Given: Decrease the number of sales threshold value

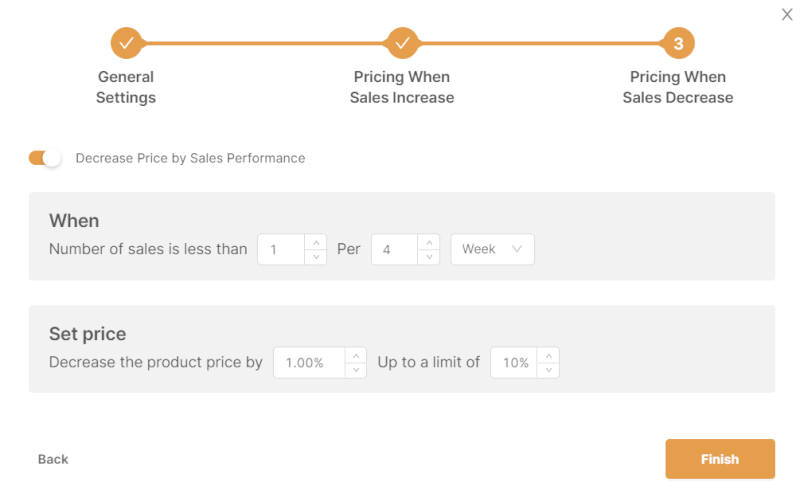Looking at the screenshot, I should click(316, 257).
